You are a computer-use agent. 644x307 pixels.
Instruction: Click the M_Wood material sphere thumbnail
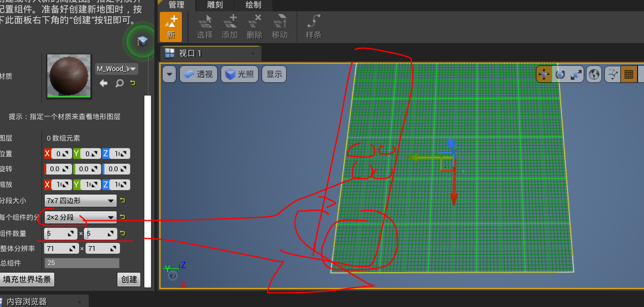tap(69, 76)
